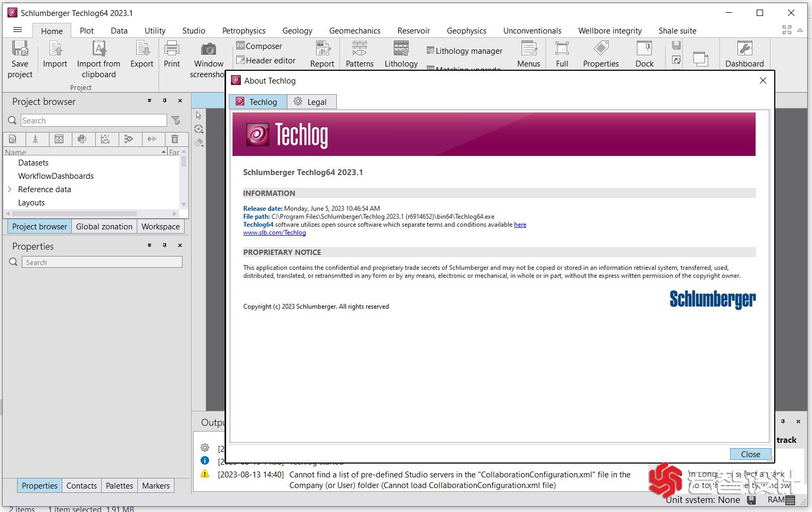
Task: Select WorkflowDashboards in project tree
Action: [56, 176]
